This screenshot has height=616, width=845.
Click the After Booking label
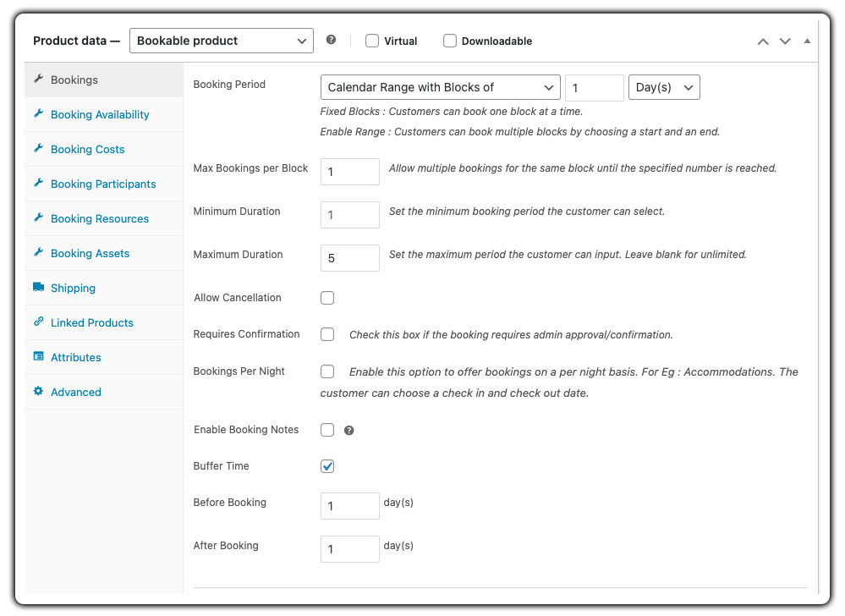(x=226, y=546)
